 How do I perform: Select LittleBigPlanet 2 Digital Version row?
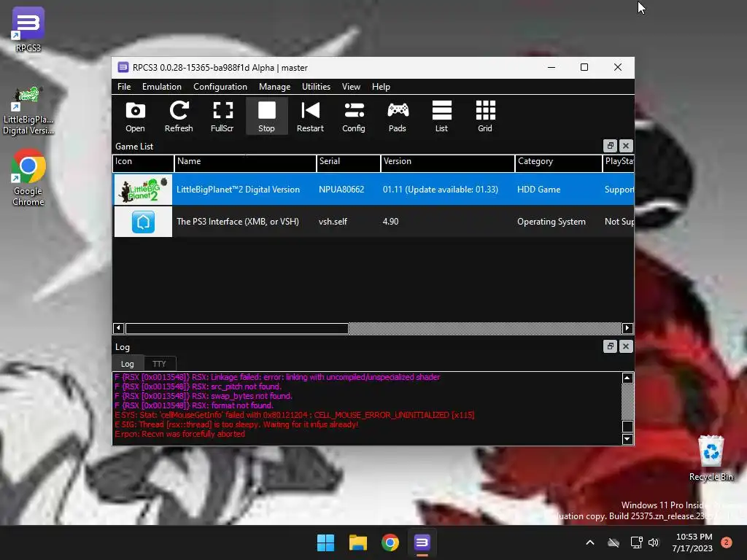click(x=373, y=190)
